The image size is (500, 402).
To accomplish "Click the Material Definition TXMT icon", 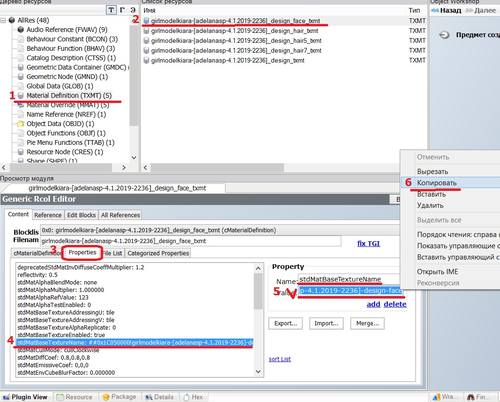I will tap(21, 95).
